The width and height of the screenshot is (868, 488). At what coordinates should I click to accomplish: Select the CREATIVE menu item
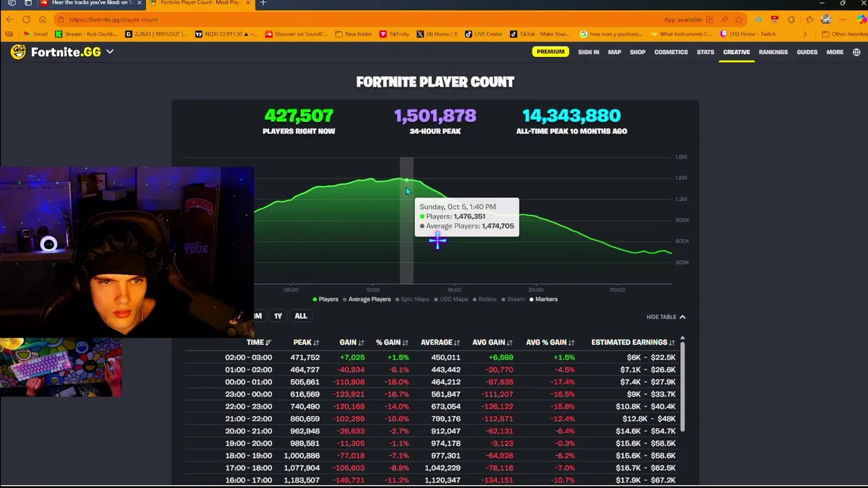[736, 52]
